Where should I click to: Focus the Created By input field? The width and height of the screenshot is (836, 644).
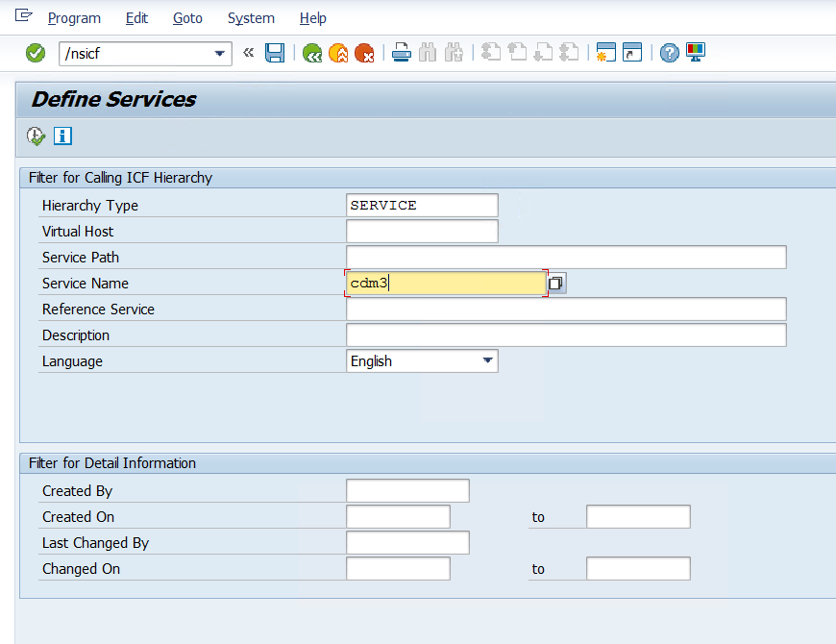point(407,491)
